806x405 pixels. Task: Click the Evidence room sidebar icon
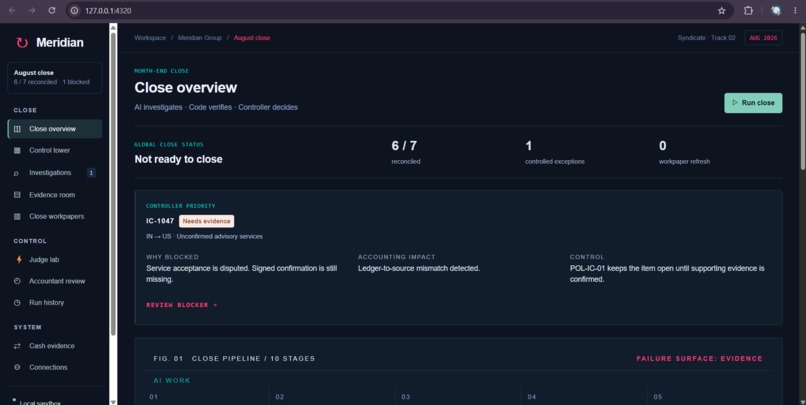coord(17,195)
